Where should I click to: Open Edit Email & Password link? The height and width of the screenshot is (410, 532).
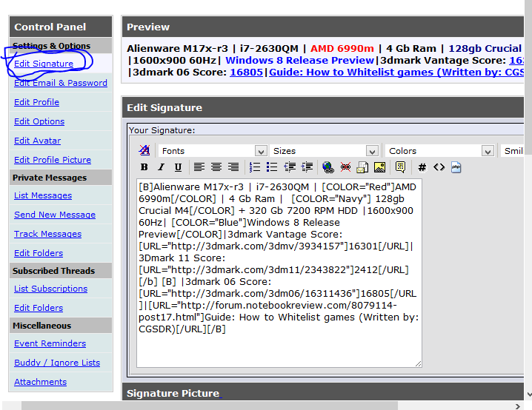pyautogui.click(x=61, y=83)
